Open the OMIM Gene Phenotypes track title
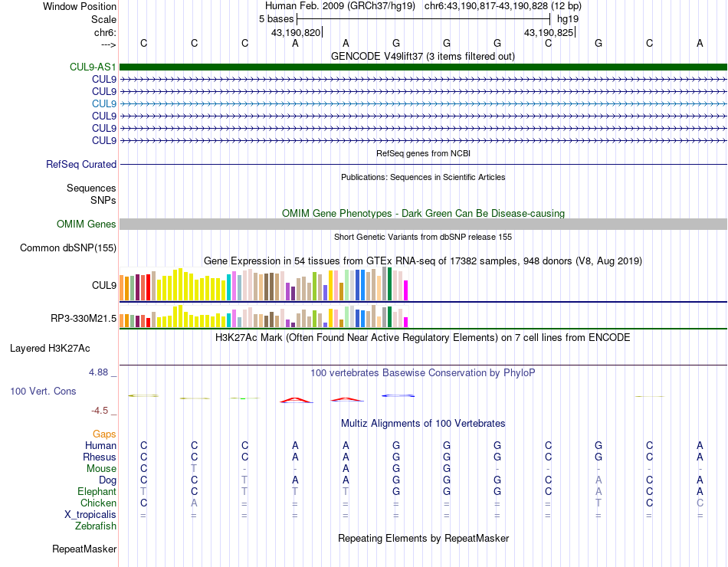 [423, 213]
